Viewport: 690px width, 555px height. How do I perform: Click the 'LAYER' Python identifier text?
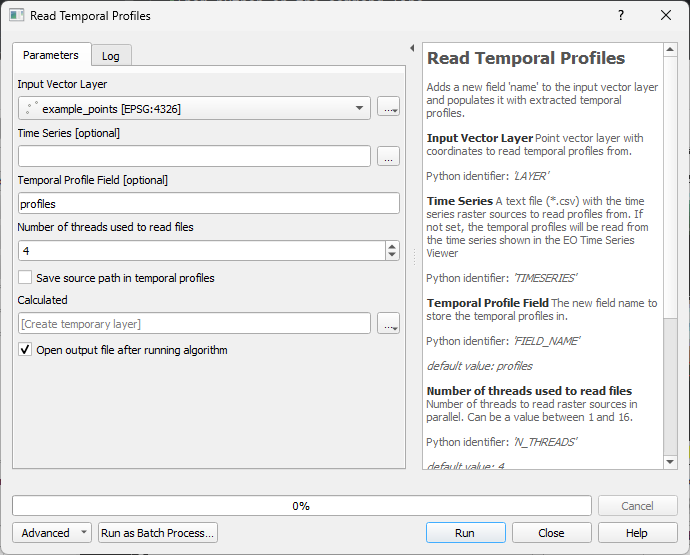[x=532, y=176]
